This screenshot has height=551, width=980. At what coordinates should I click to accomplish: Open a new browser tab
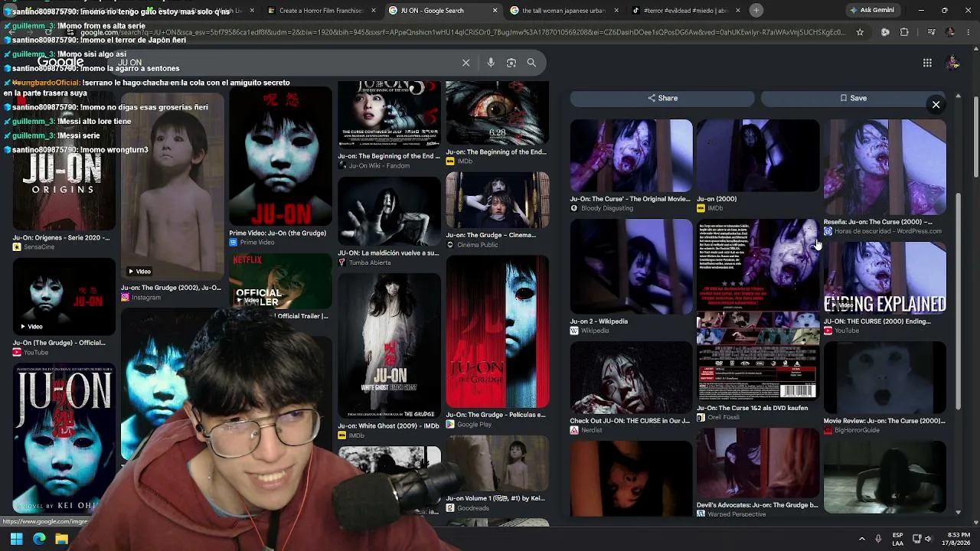[756, 11]
